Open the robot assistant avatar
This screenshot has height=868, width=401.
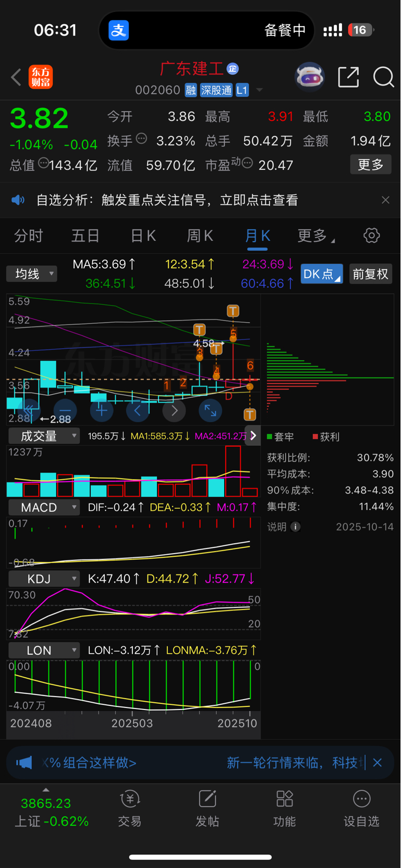pyautogui.click(x=310, y=77)
